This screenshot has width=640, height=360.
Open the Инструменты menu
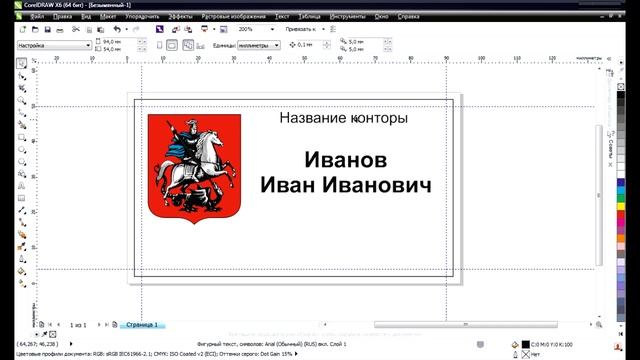coord(348,16)
